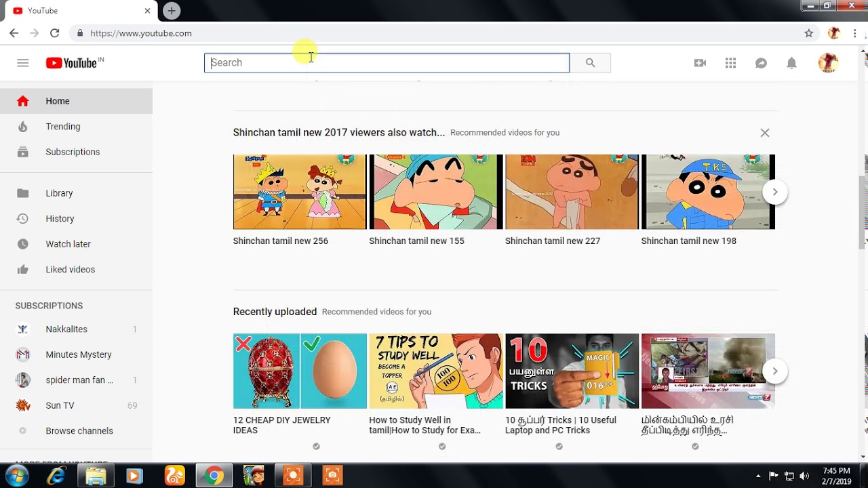Viewport: 868px width, 488px height.
Task: Open Subscriptions in the sidebar
Action: click(x=76, y=152)
